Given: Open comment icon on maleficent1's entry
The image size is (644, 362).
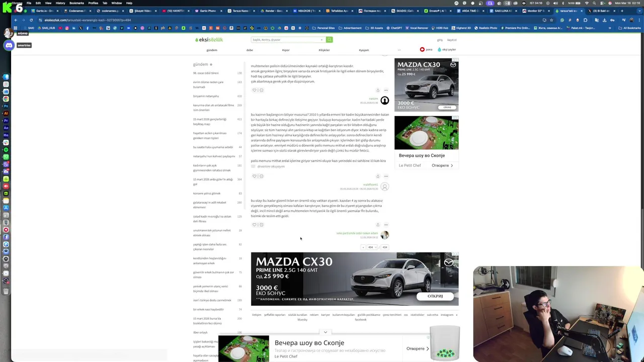Looking at the screenshot, I should coord(261,176).
